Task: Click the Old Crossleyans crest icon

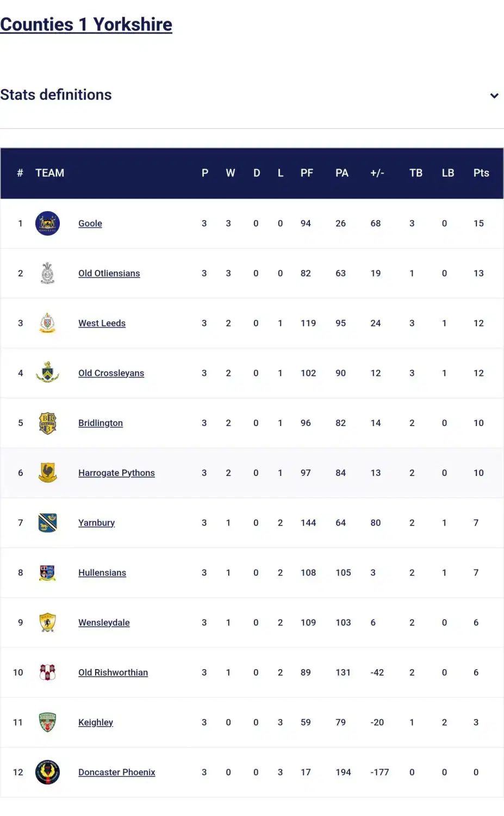Action: pos(47,373)
